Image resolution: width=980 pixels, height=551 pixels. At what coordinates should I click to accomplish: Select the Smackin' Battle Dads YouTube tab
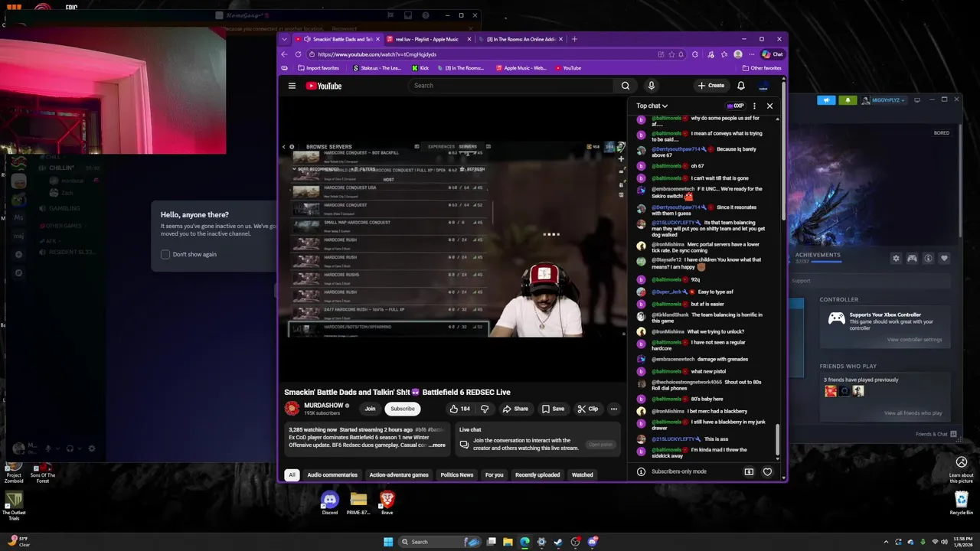click(x=336, y=39)
